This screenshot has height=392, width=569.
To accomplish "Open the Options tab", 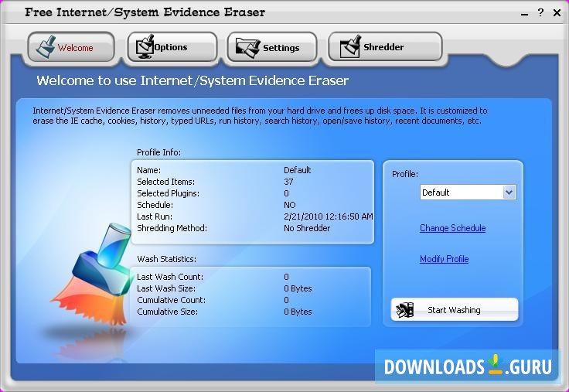I will (172, 47).
